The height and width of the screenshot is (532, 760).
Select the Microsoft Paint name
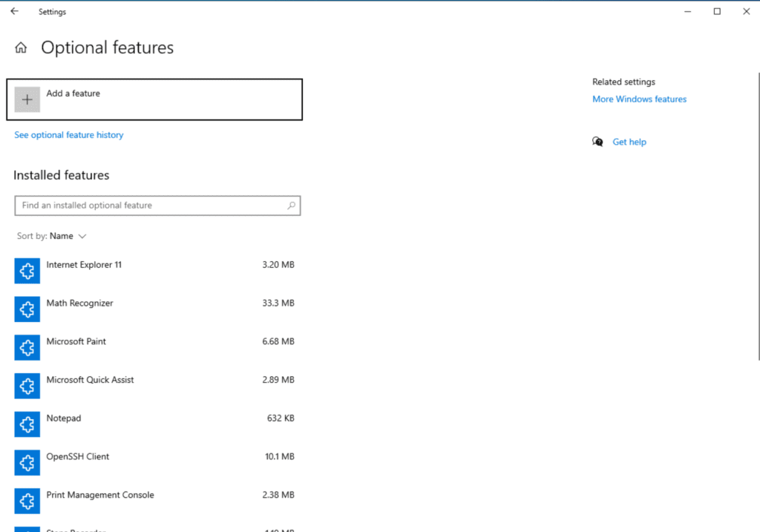pyautogui.click(x=76, y=341)
